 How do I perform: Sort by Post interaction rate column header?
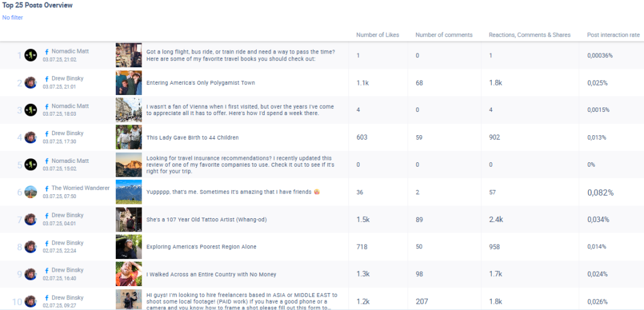click(x=613, y=35)
